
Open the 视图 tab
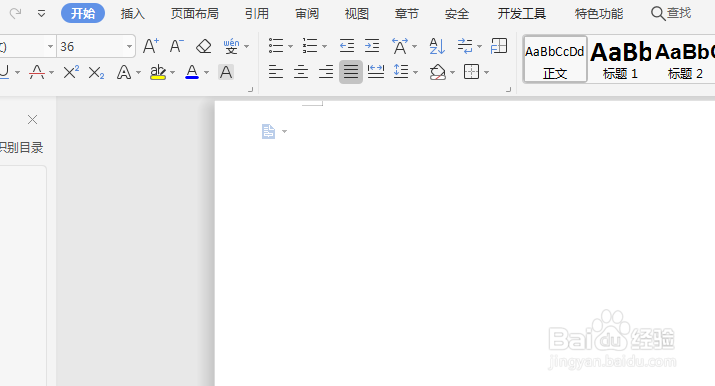pos(357,14)
